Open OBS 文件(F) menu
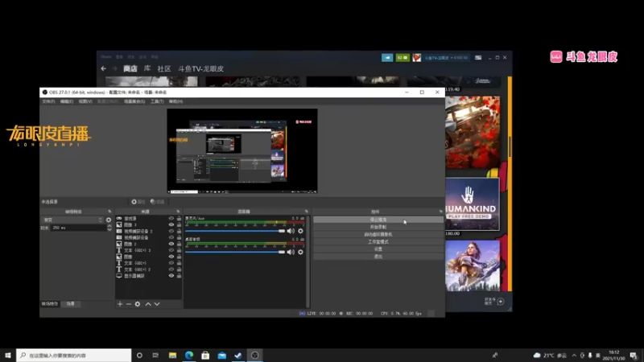 click(x=48, y=101)
